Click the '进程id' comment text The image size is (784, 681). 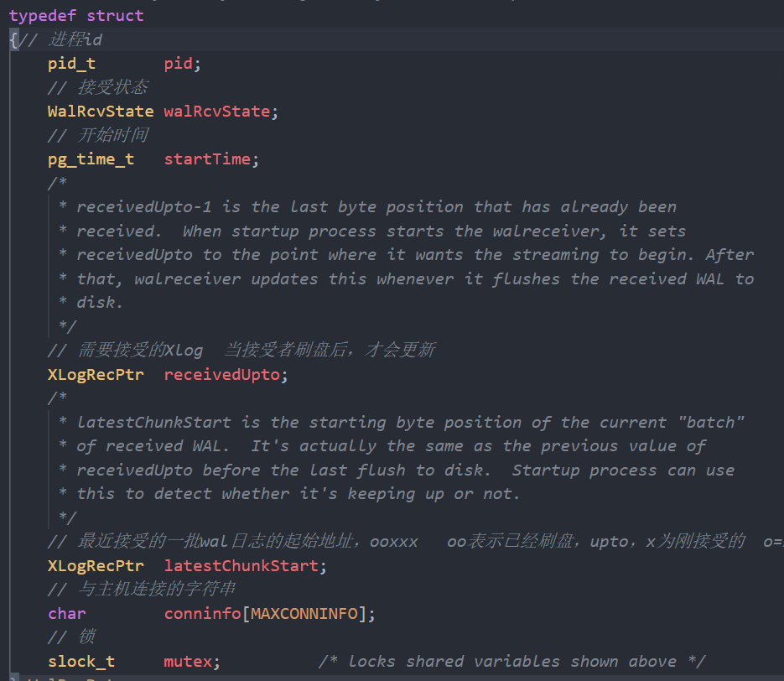pos(75,39)
